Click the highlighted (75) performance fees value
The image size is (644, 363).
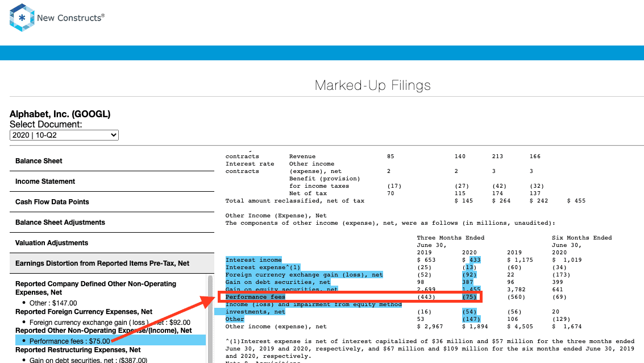[x=470, y=297]
